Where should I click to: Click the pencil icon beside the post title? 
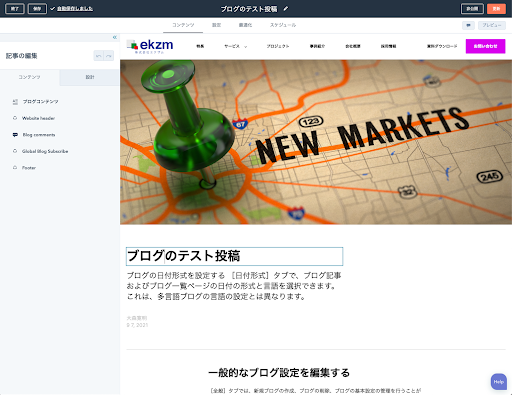286,9
